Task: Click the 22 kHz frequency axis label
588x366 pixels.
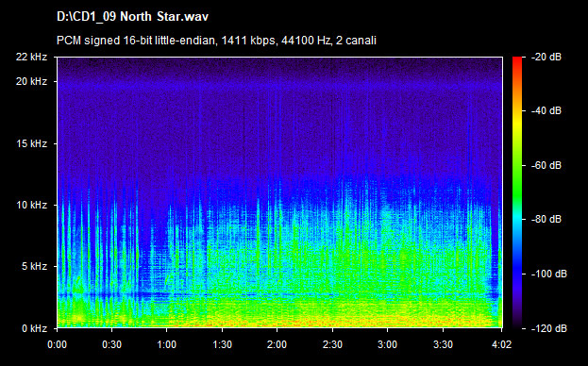Action: coord(31,57)
